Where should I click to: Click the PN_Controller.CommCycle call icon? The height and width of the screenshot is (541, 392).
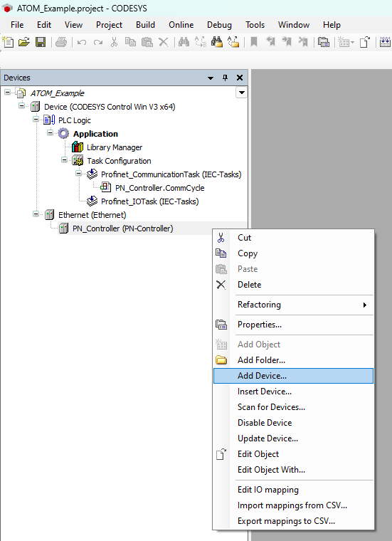pyautogui.click(x=106, y=188)
